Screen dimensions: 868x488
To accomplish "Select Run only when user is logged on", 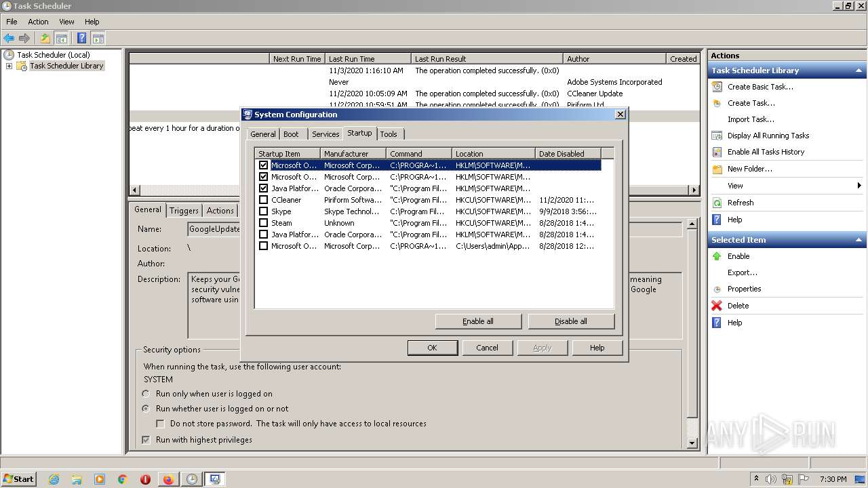I will 146,394.
